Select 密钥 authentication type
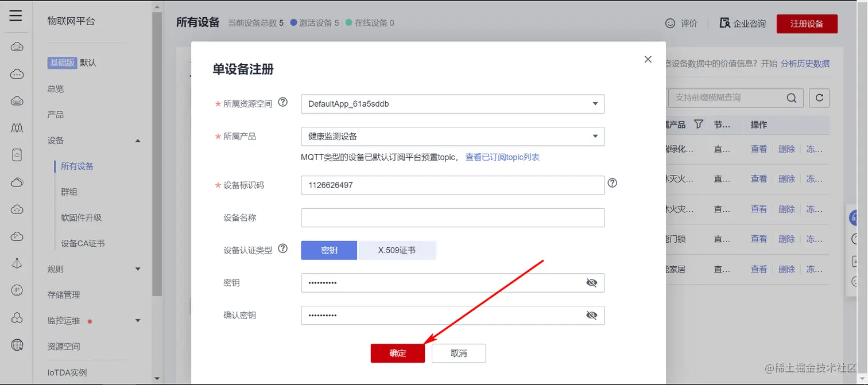Viewport: 868px width, 385px height. pos(329,250)
